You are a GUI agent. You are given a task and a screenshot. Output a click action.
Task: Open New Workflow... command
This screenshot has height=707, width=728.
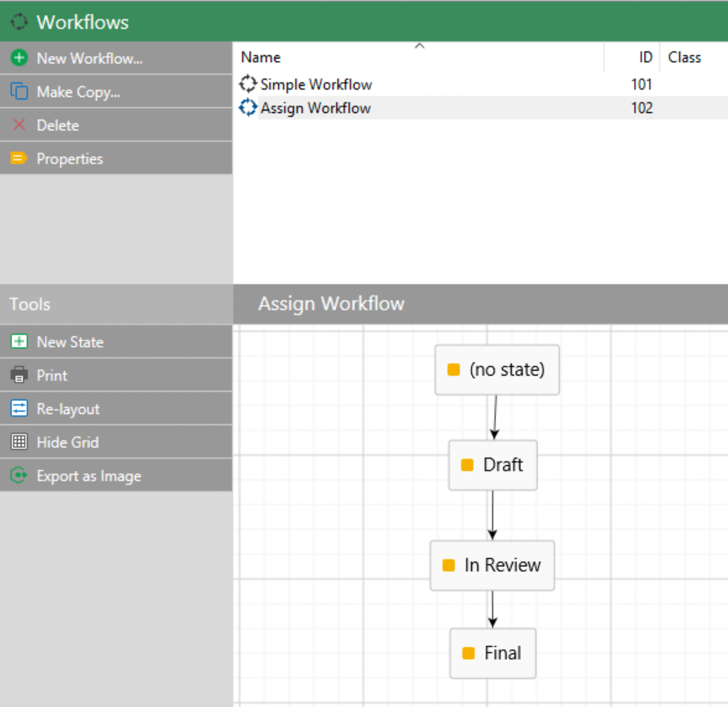pyautogui.click(x=90, y=58)
